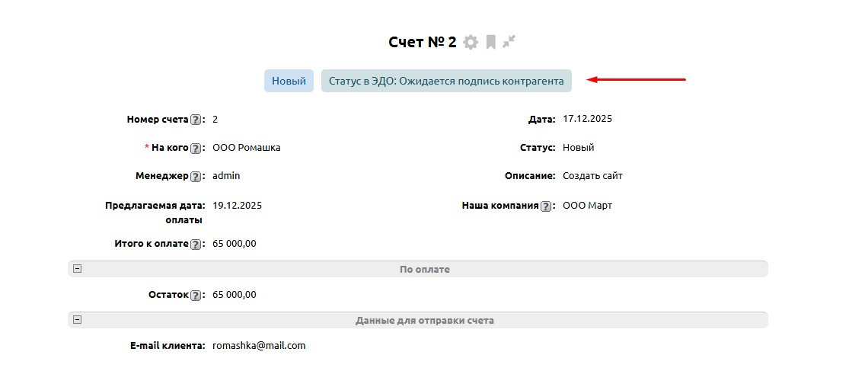Click the admin manager value

[226, 176]
